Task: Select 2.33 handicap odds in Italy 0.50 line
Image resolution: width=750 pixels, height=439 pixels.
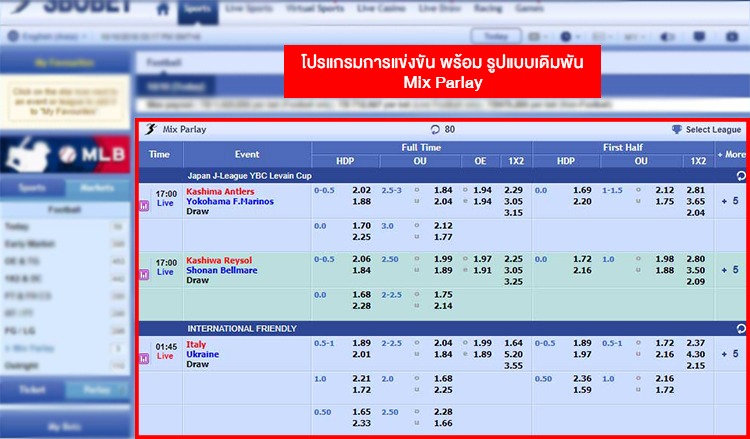Action: 362,423
